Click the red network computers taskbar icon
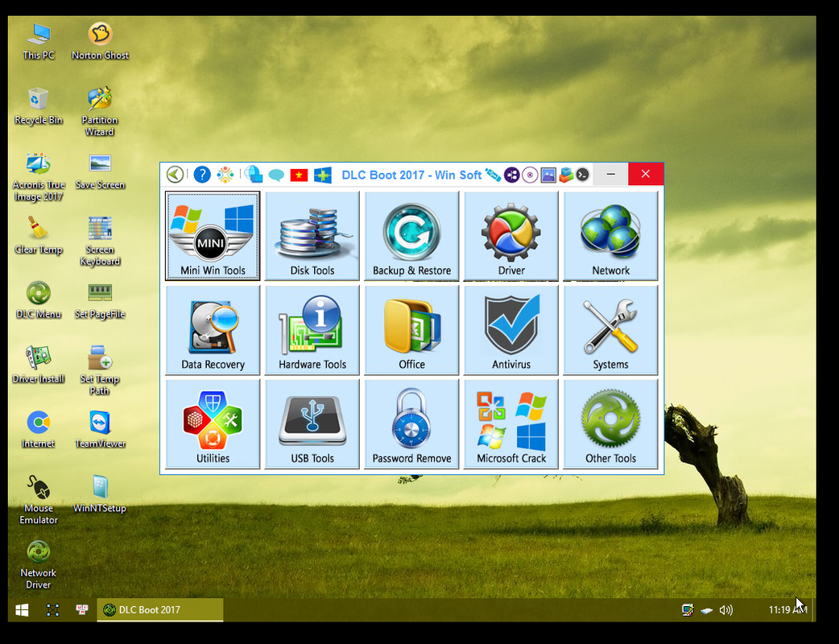The image size is (839, 644). pos(82,609)
